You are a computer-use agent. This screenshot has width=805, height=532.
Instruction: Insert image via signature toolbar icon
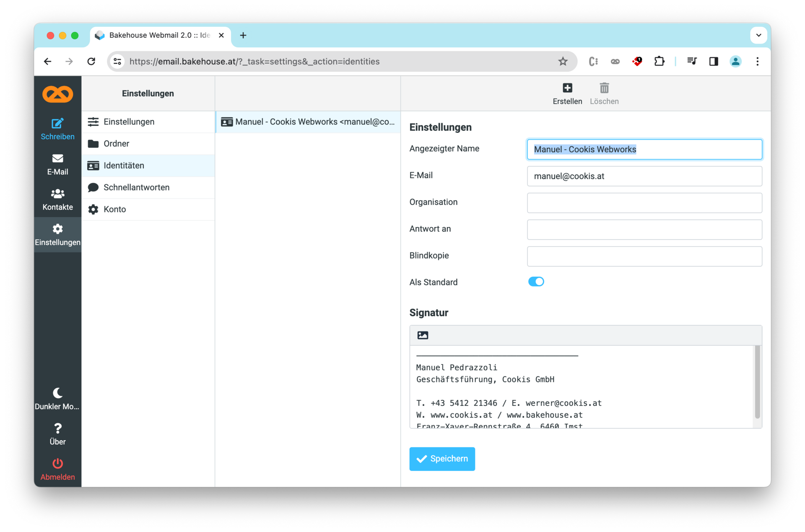423,335
